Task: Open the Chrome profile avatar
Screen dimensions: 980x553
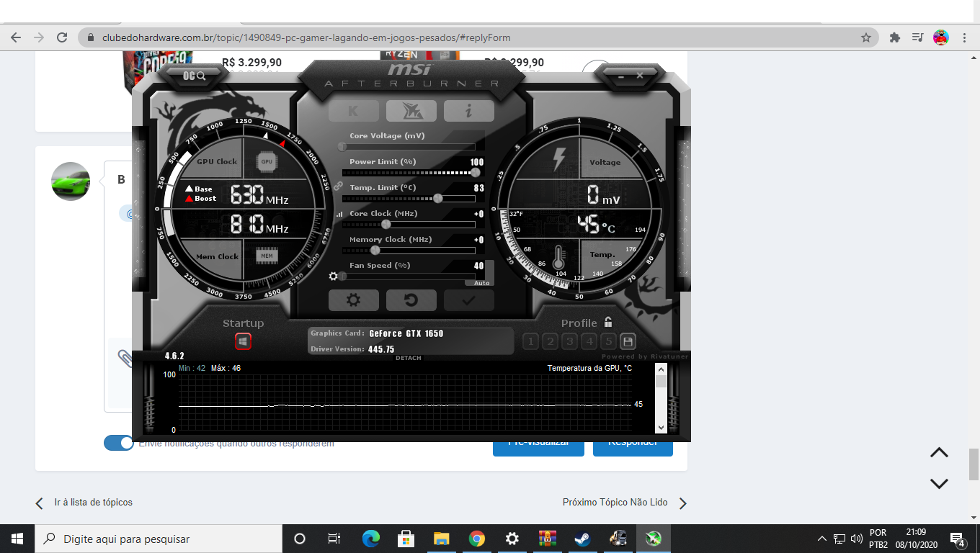Action: tap(941, 37)
